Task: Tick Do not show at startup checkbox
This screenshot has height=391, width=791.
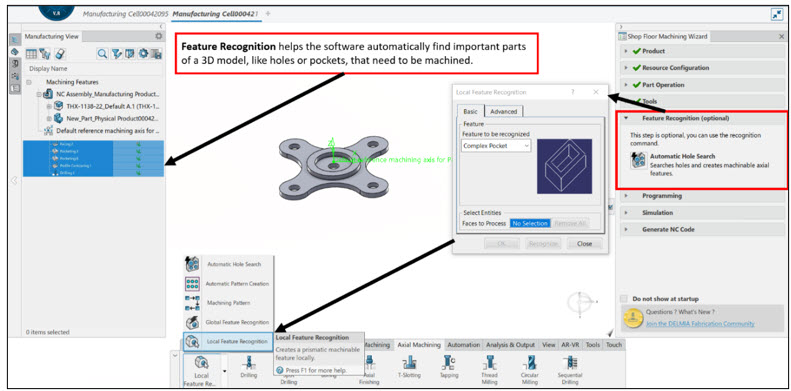Action: click(625, 299)
